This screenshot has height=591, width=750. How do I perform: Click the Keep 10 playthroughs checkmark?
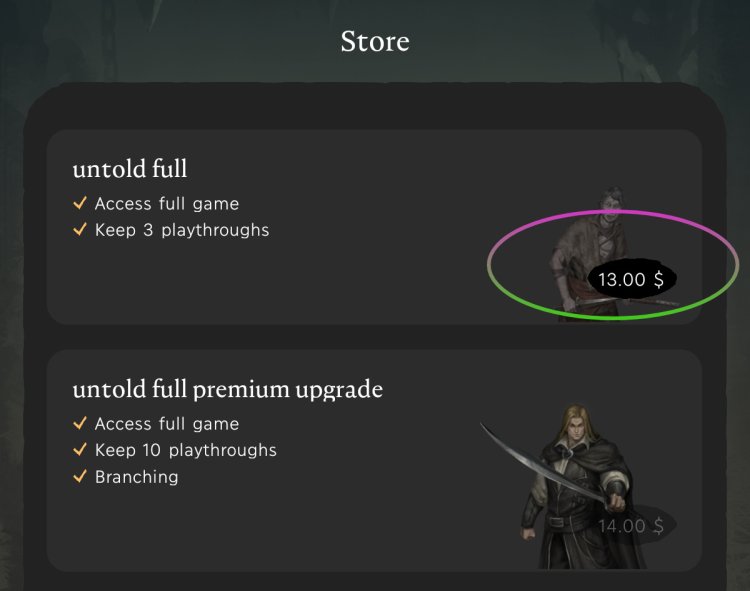[80, 449]
